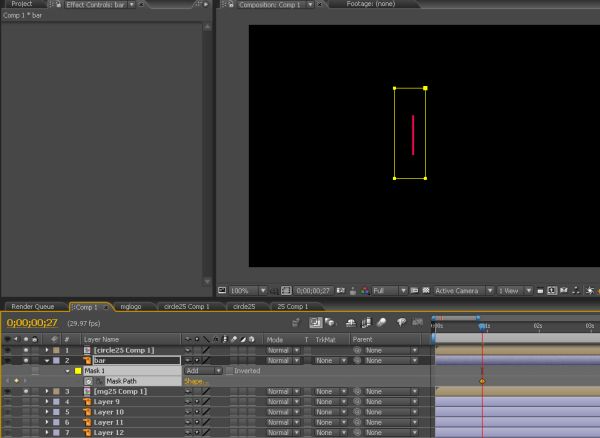Collapse the bar layer twirl arrow

click(47, 360)
